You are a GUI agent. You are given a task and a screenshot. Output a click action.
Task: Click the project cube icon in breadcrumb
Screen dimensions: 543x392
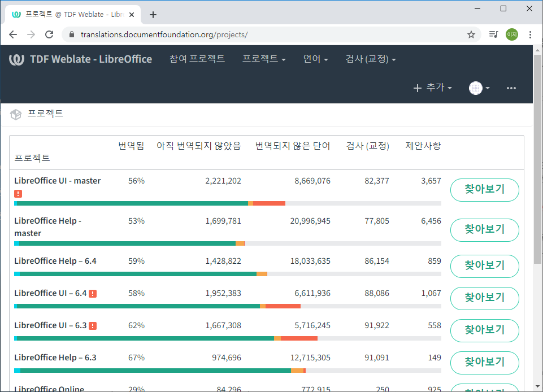16,114
